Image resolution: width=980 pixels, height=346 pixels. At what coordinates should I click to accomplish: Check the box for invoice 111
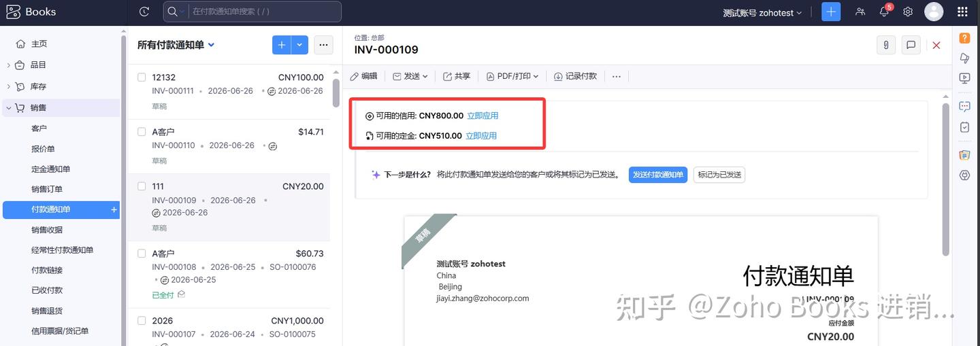click(x=142, y=186)
